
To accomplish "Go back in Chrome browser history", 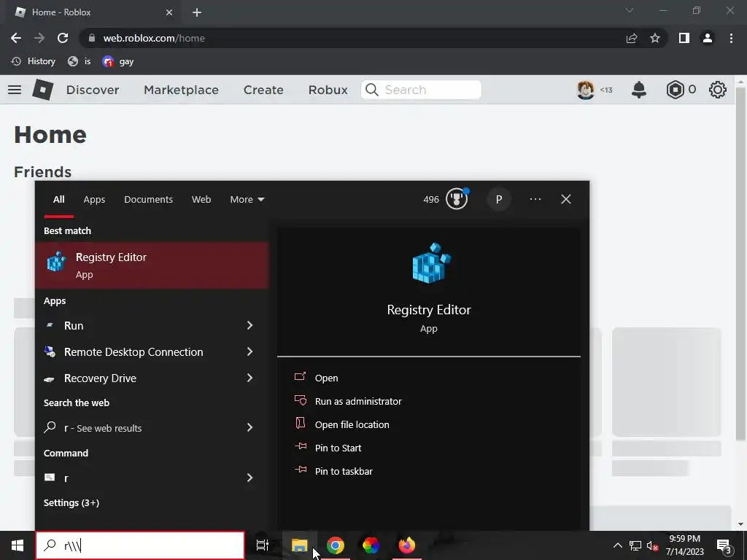I will 16,38.
